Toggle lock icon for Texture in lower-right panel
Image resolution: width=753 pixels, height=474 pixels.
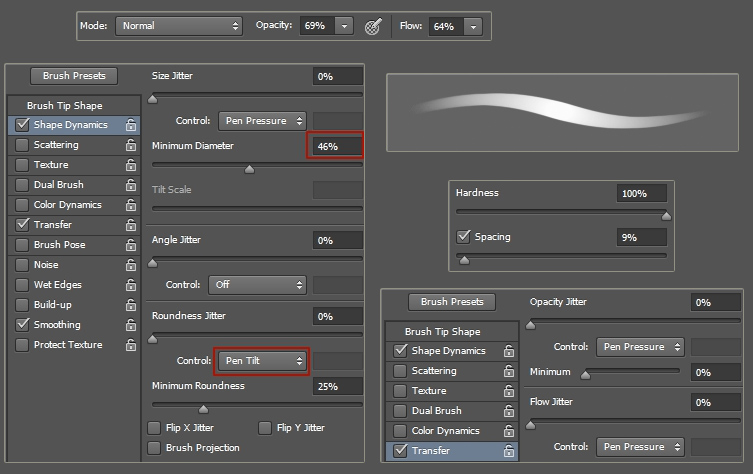tap(509, 391)
